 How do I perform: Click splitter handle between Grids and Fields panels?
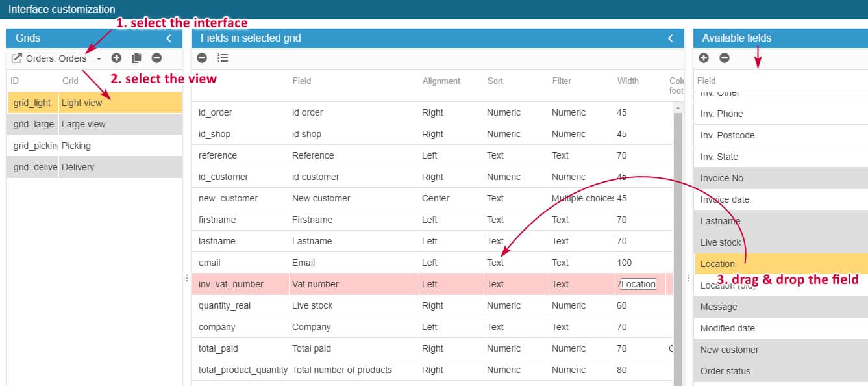click(187, 278)
